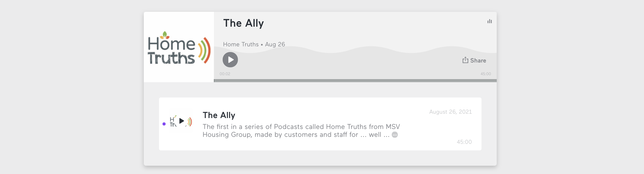Open the Home Truths show name link

(241, 44)
